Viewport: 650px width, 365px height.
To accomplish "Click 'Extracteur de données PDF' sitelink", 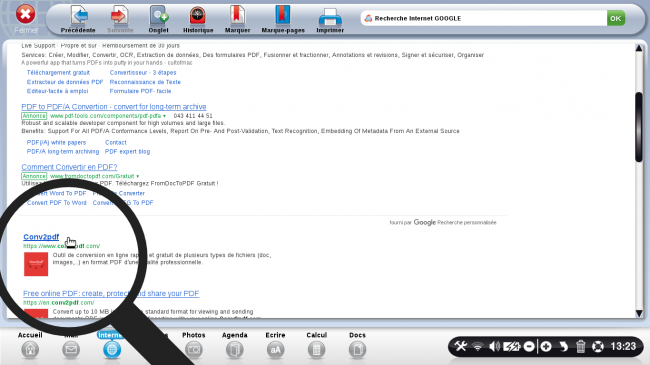I will [65, 82].
